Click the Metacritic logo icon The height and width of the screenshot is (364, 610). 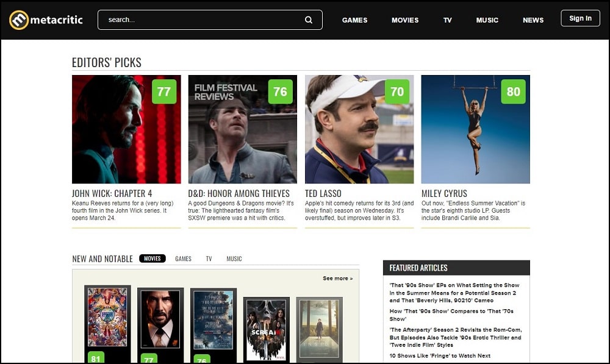click(x=19, y=20)
